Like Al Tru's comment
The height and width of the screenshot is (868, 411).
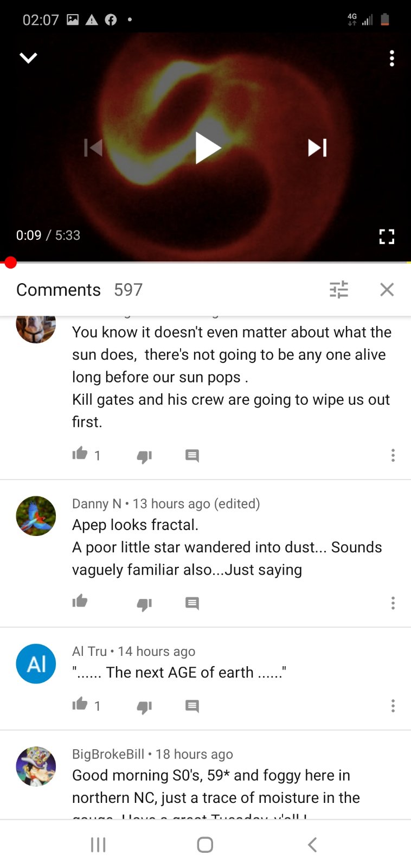click(80, 704)
